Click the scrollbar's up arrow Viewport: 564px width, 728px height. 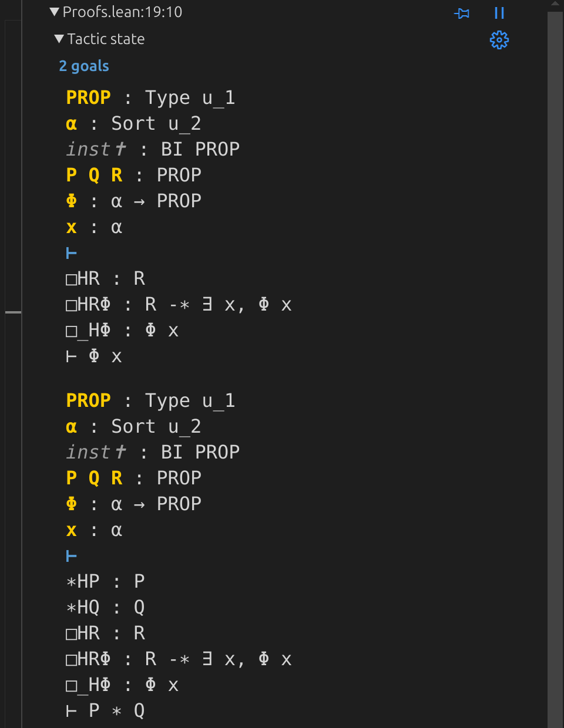point(555,4)
